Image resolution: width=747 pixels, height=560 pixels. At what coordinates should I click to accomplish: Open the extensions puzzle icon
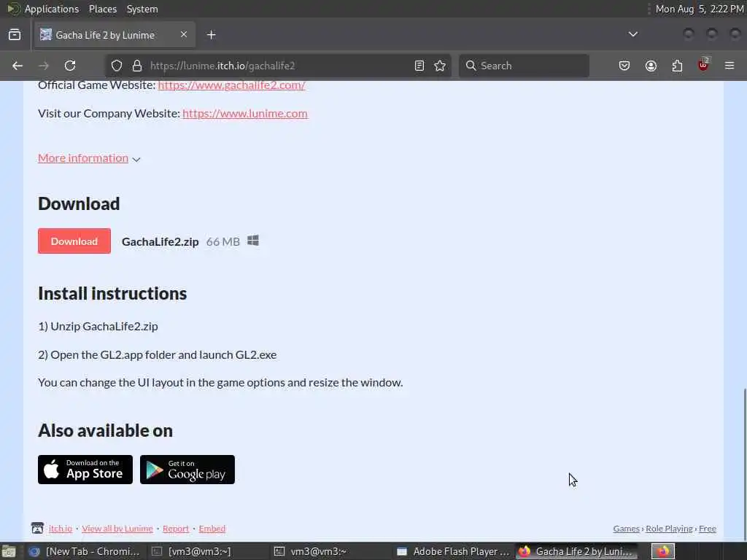[x=677, y=66]
